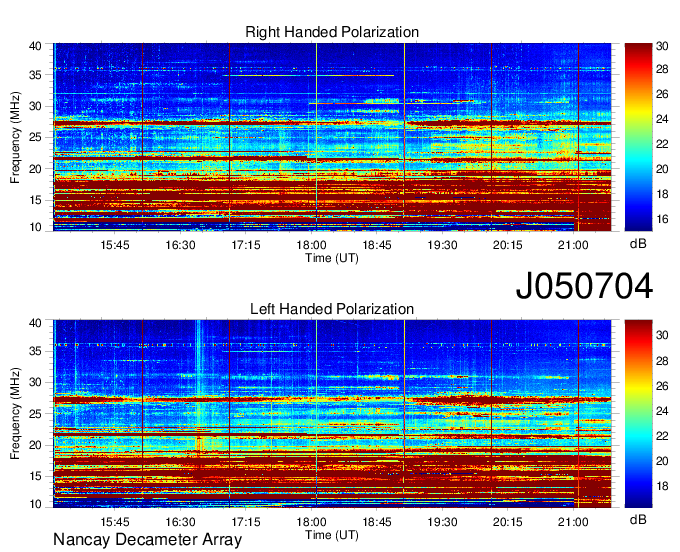Click the 10 MHz tick on the Right Handed frequency axis

35,227
